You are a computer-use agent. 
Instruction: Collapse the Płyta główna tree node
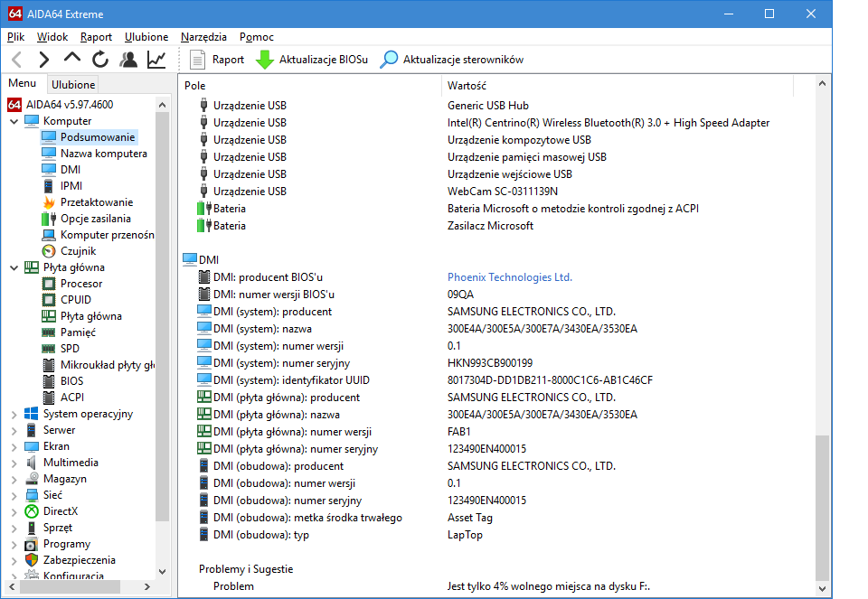[x=14, y=267]
